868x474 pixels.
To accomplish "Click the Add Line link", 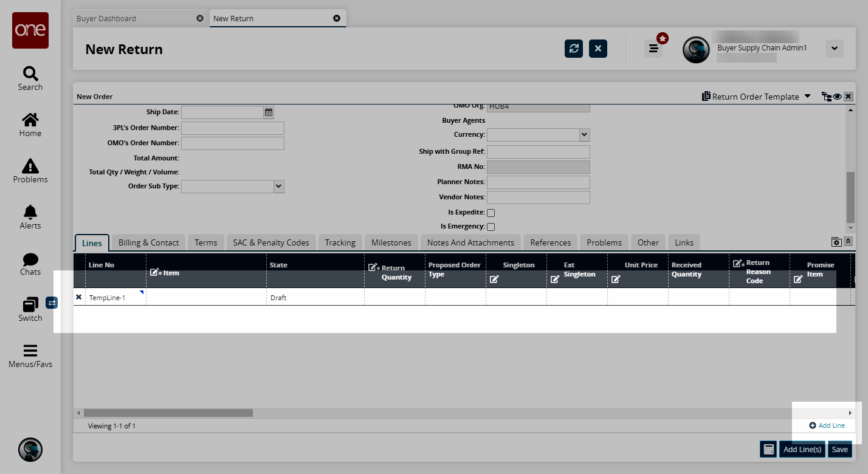I will coord(827,425).
